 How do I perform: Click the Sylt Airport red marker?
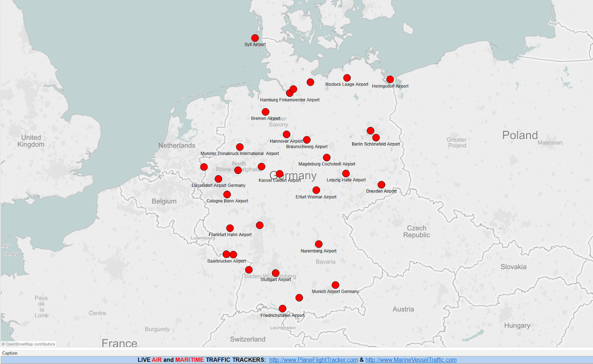(x=255, y=38)
